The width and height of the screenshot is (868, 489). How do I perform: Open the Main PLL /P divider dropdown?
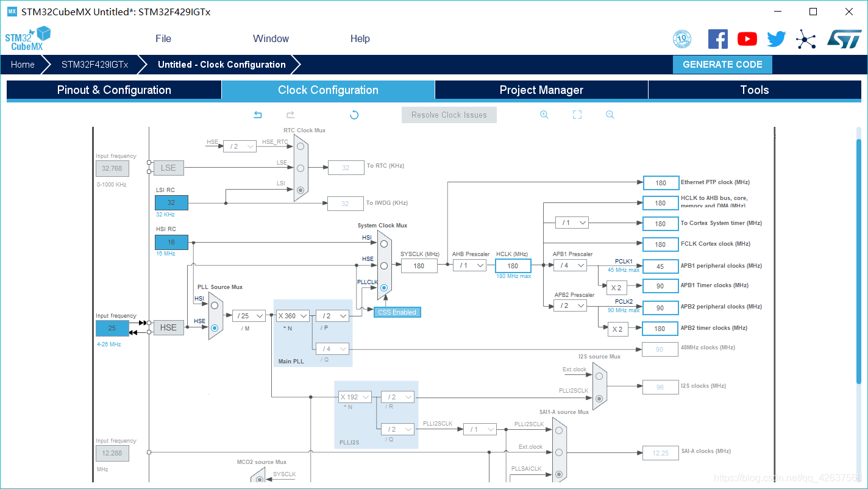[x=332, y=316]
